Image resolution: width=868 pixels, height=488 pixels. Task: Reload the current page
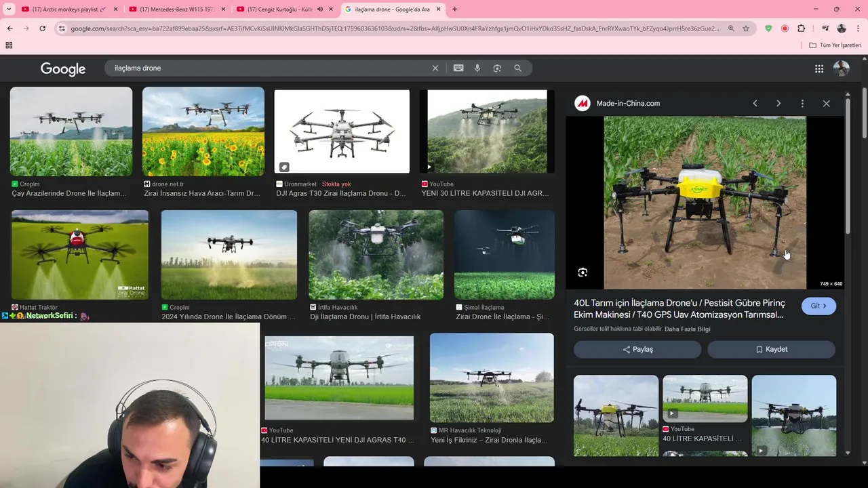pyautogui.click(x=42, y=28)
